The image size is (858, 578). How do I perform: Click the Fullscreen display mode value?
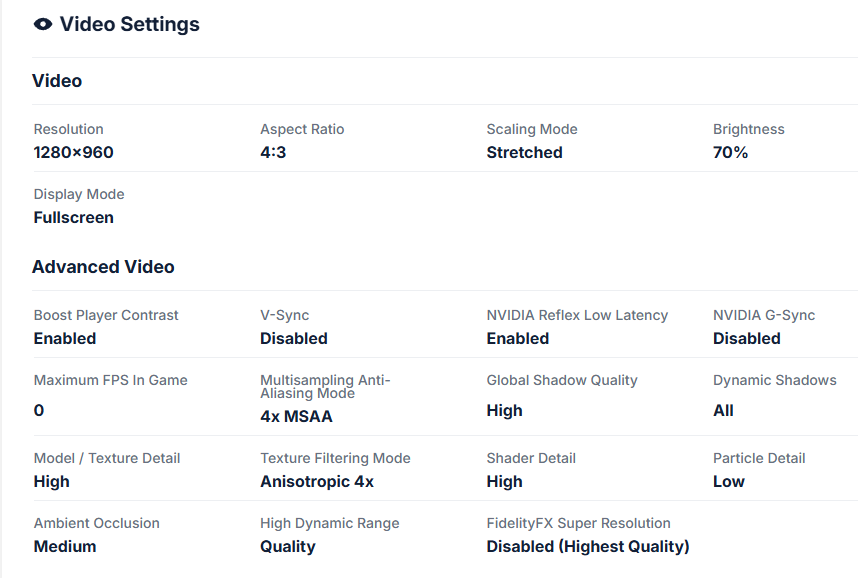coord(73,218)
